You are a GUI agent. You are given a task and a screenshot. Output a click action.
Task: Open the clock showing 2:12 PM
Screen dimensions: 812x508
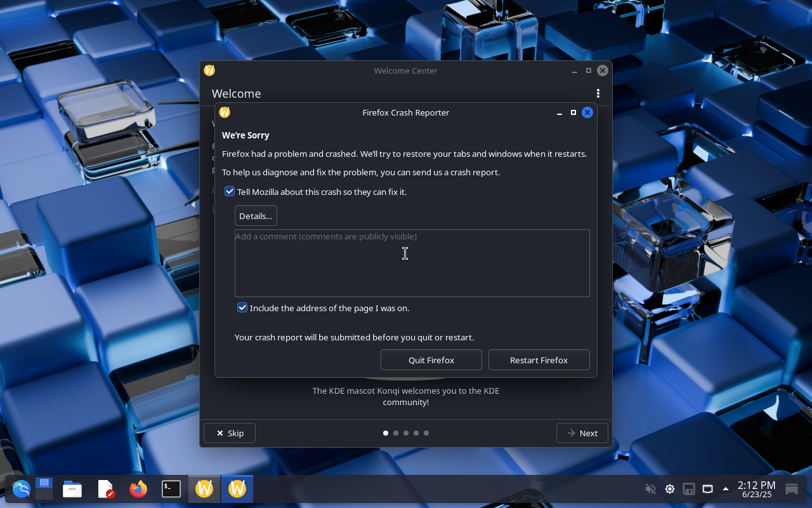[x=756, y=489]
